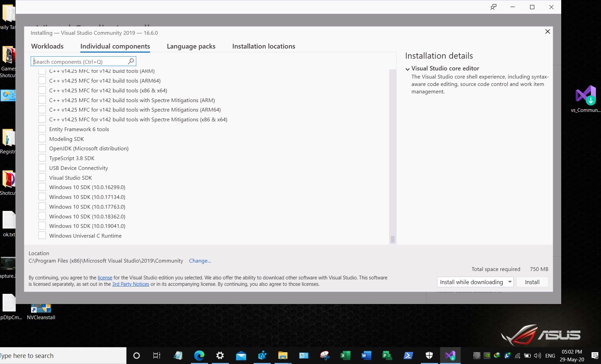Open Windows Security from the taskbar

coord(429,355)
